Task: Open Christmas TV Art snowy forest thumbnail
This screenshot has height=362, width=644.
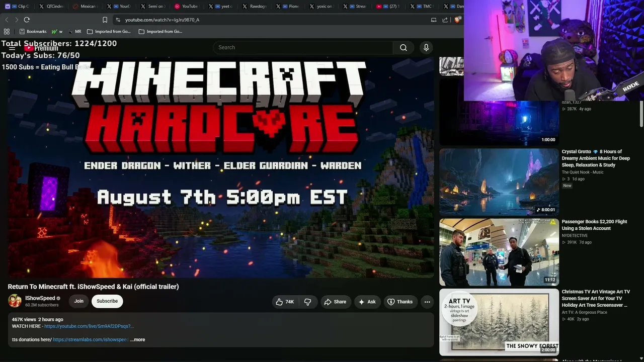Action: pos(499,322)
